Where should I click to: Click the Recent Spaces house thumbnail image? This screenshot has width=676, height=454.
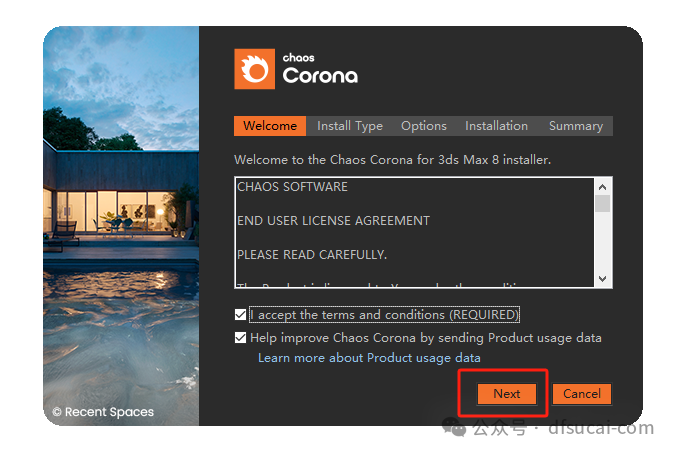pos(121,226)
